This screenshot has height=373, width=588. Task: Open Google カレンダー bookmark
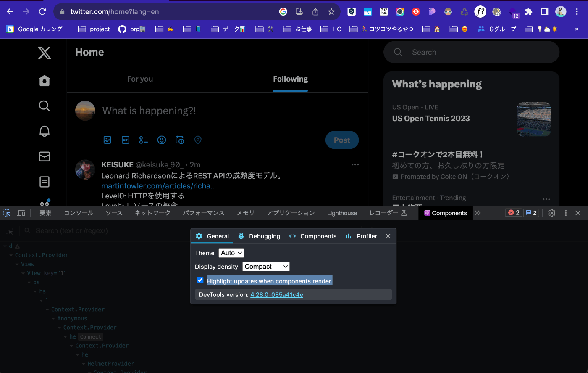(x=37, y=29)
